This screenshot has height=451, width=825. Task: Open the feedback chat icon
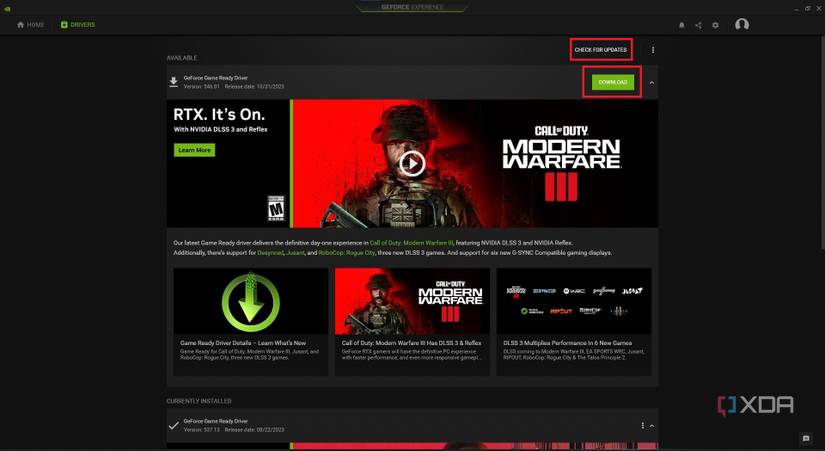[806, 438]
